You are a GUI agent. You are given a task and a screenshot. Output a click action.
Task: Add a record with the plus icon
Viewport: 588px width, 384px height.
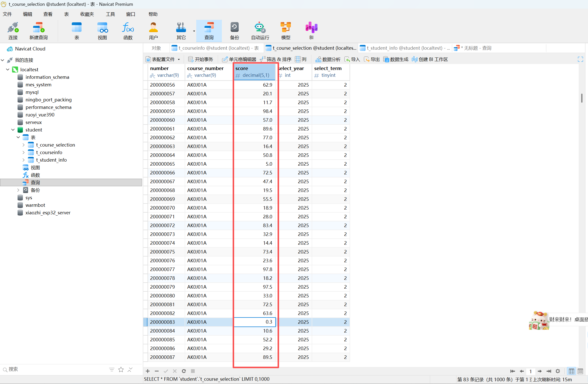(148, 371)
